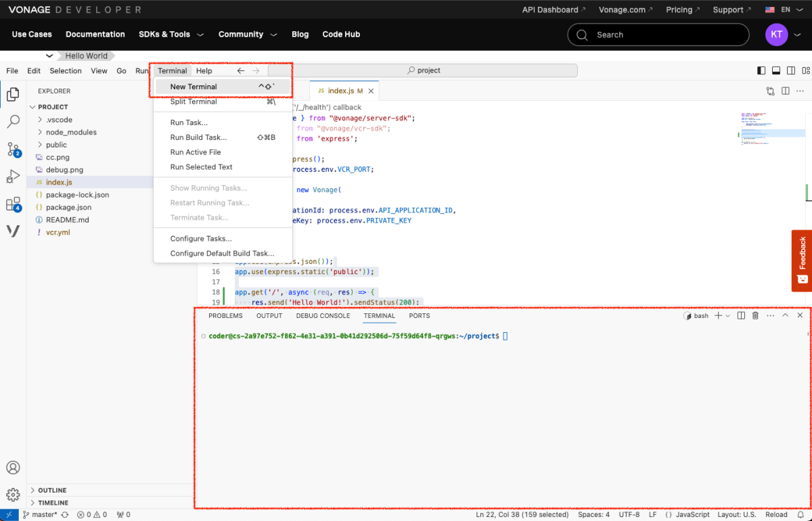Open the Accounts icon in activity bar
This screenshot has width=812, height=521.
click(13, 468)
